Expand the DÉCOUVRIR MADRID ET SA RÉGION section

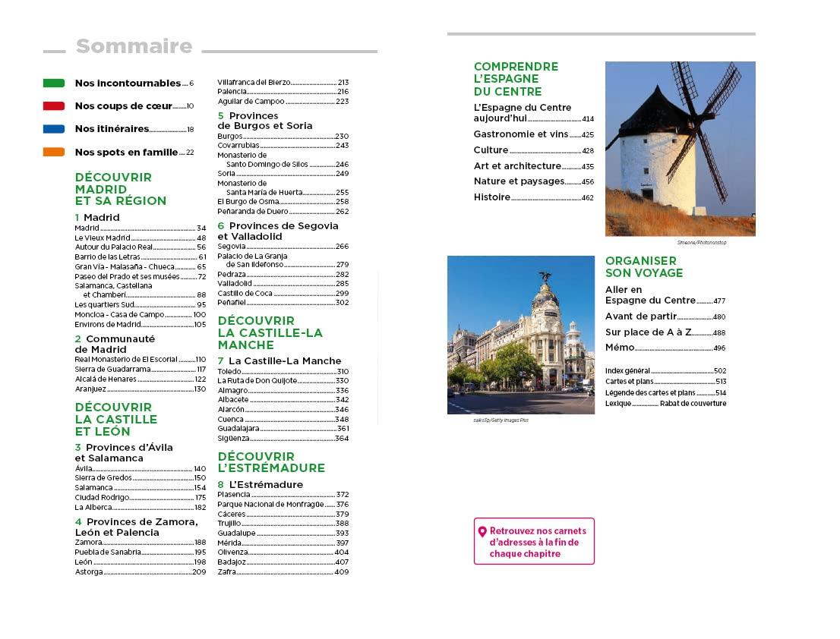[x=122, y=189]
